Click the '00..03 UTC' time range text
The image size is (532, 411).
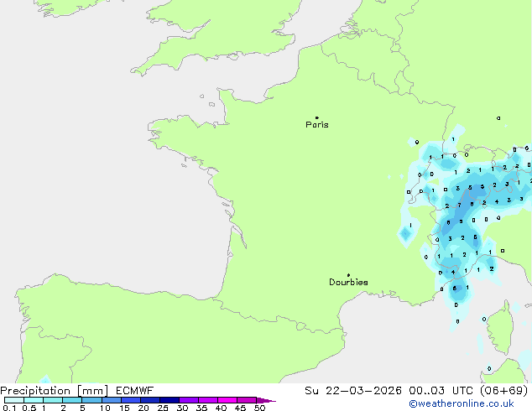441,391
